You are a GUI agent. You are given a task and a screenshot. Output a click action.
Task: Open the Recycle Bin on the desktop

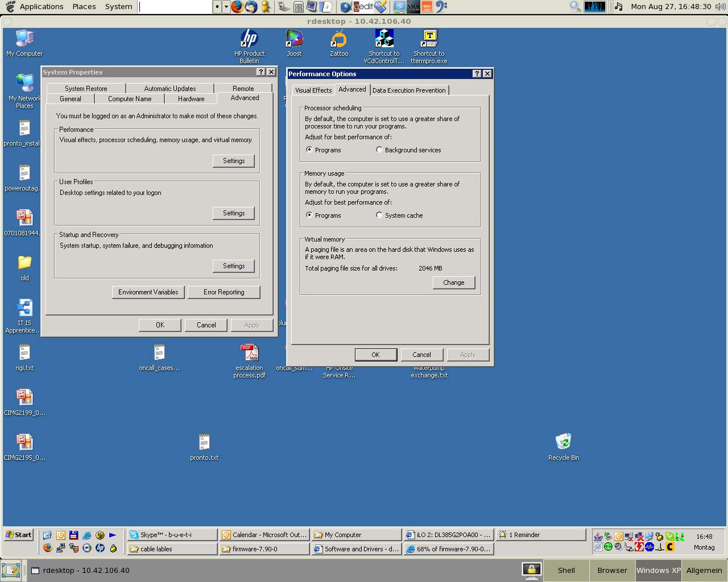coord(563,442)
